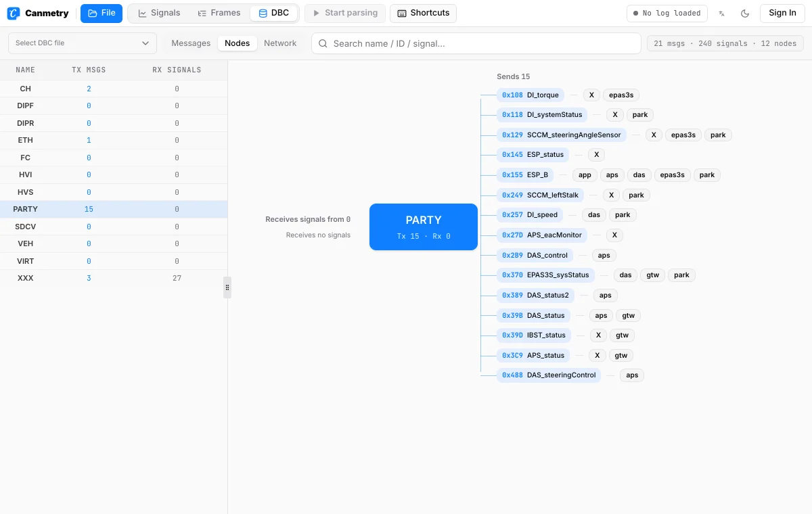Click the Sign In button
This screenshot has width=812, height=514.
[x=782, y=13]
